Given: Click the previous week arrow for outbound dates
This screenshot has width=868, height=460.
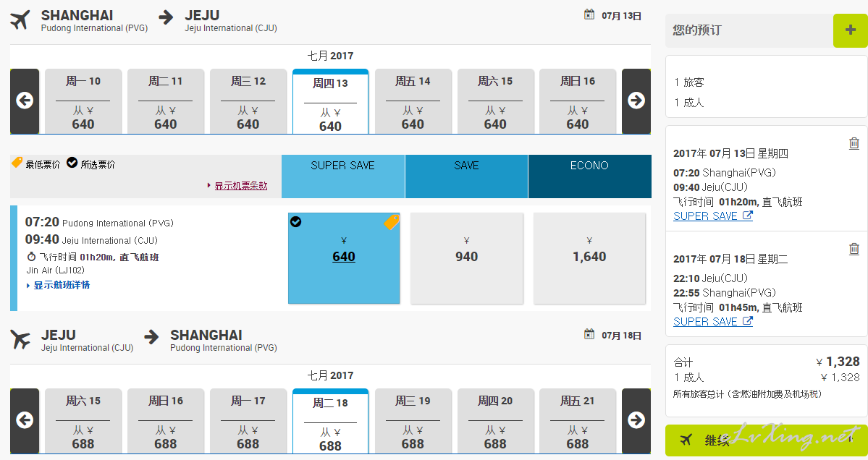Looking at the screenshot, I should point(25,101).
